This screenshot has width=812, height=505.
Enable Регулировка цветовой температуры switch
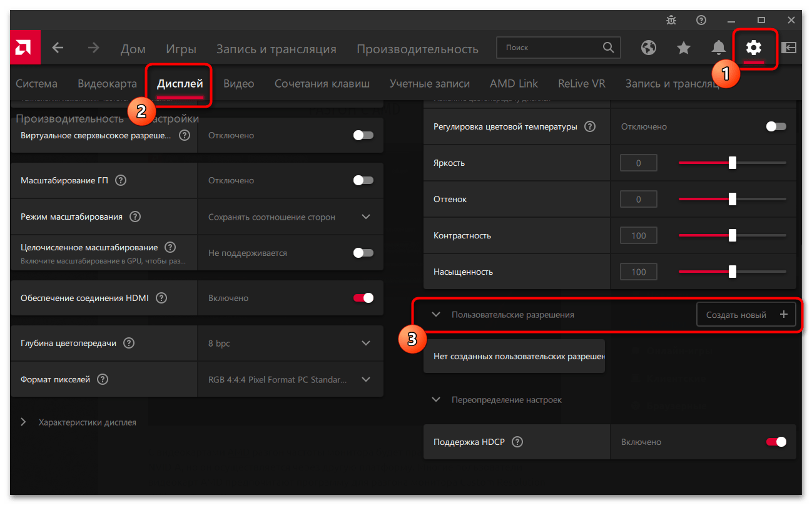tap(776, 126)
